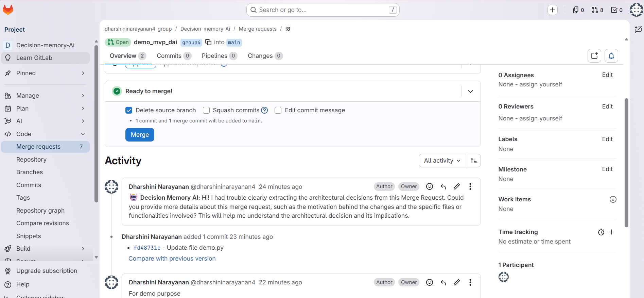View assigned issues counter icon
Image resolution: width=644 pixels, height=298 pixels.
point(578,10)
